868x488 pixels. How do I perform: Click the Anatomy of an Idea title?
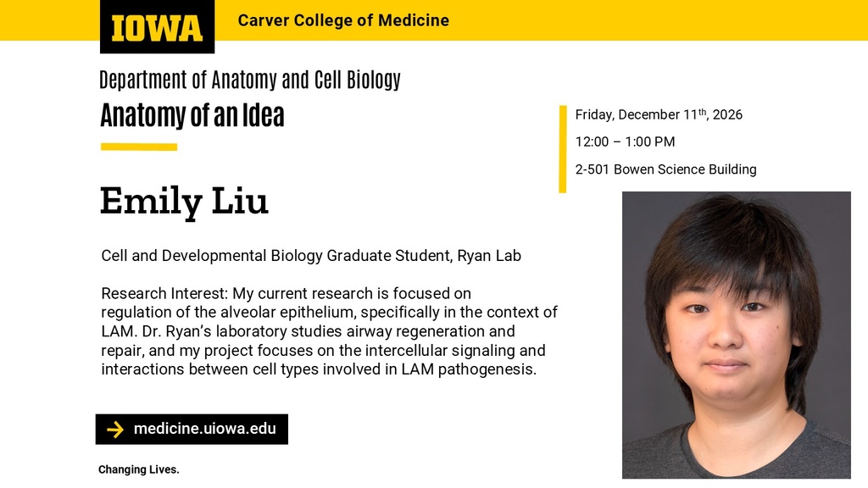point(192,115)
